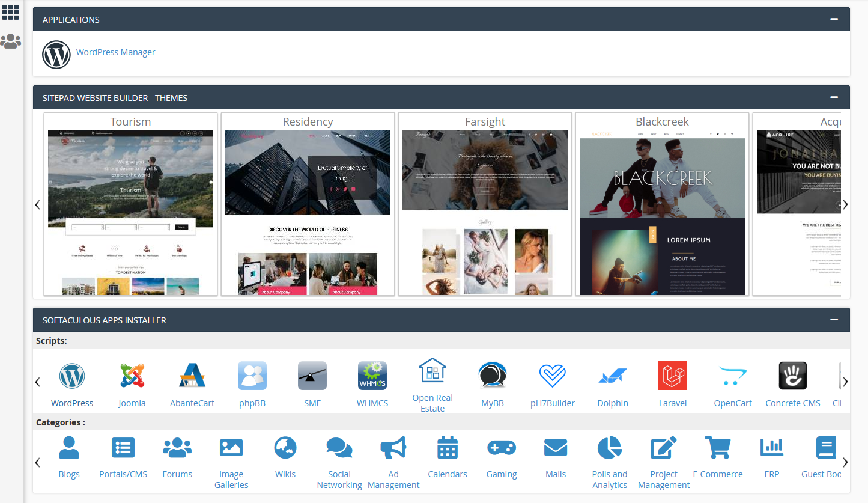This screenshot has width=868, height=503.
Task: Click the AbanteCart text link
Action: (192, 403)
